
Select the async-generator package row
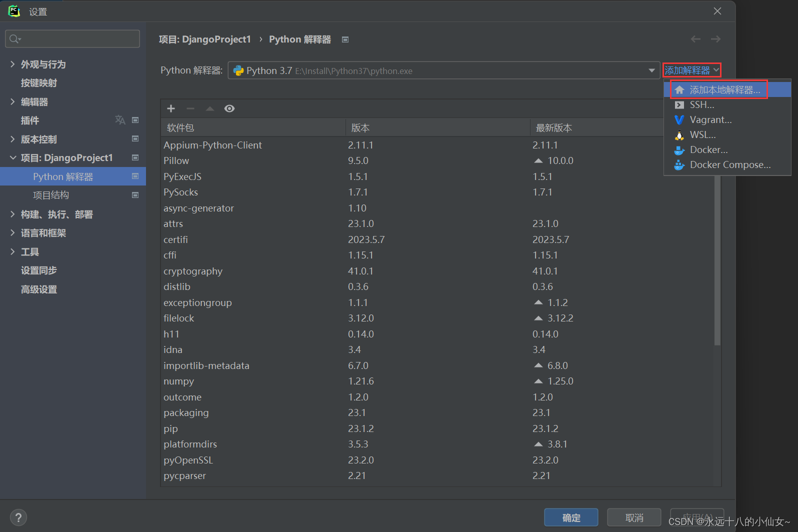click(x=438, y=208)
